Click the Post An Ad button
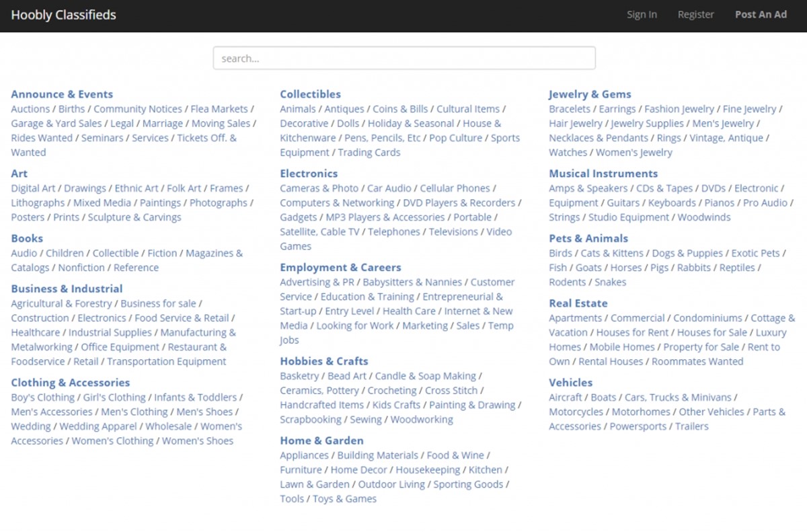The height and width of the screenshot is (532, 807). (x=761, y=15)
